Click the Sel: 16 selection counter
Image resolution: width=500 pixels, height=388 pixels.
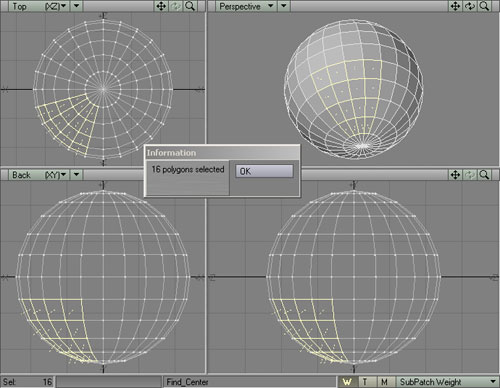[x=27, y=382]
